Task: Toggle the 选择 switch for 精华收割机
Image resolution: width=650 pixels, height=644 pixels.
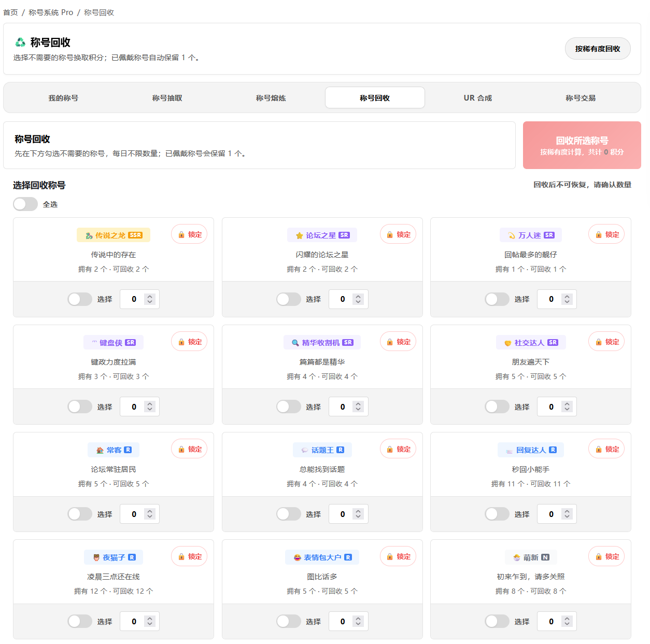Action: click(x=289, y=407)
